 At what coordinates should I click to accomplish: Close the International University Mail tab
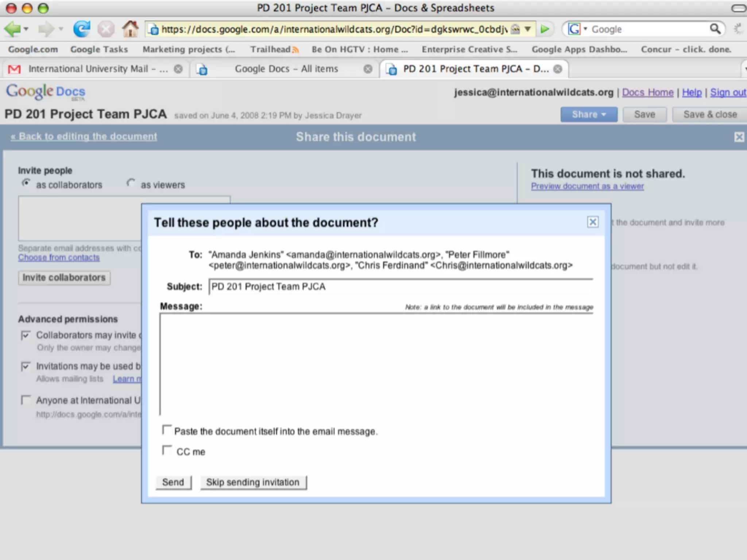178,69
